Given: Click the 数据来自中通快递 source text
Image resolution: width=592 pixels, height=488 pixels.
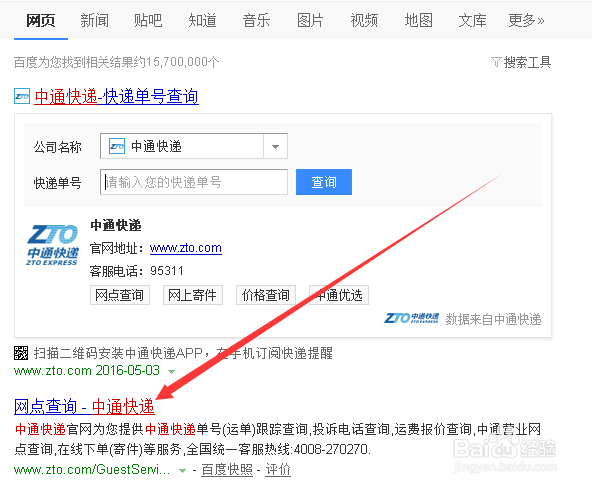Looking at the screenshot, I should pyautogui.click(x=493, y=319).
